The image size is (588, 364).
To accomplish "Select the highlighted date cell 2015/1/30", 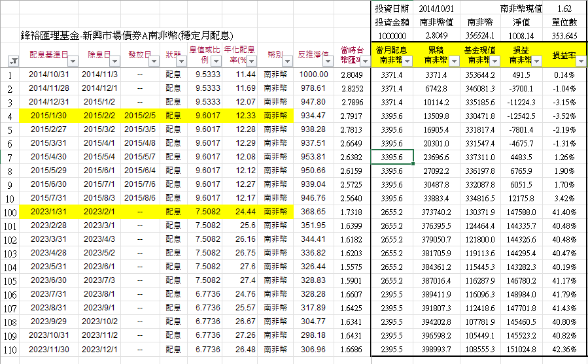I will (49, 116).
